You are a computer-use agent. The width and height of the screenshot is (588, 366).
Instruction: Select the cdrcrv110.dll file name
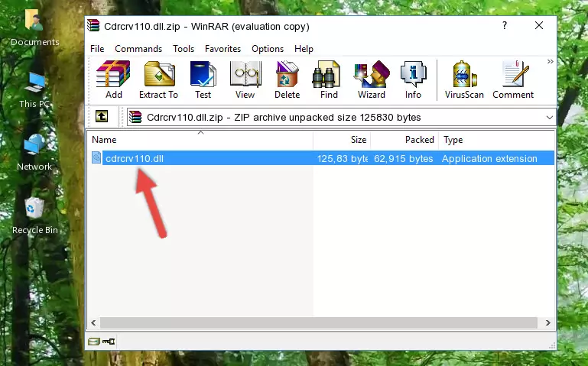135,158
